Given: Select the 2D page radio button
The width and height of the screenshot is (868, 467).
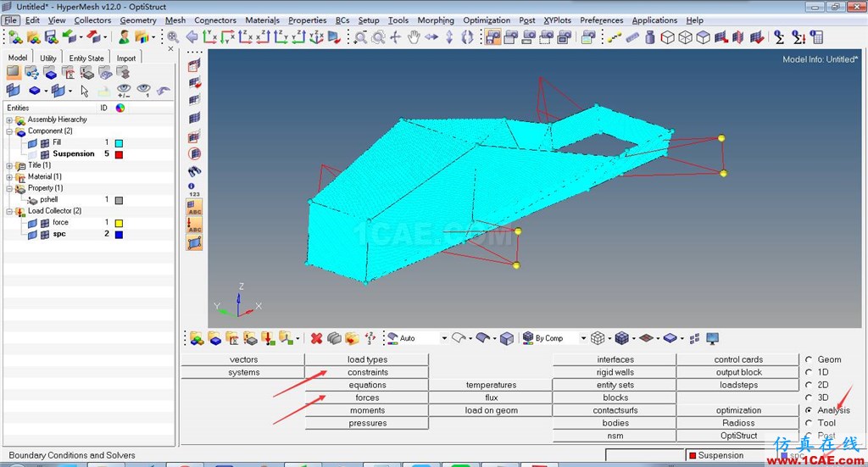Looking at the screenshot, I should point(809,385).
